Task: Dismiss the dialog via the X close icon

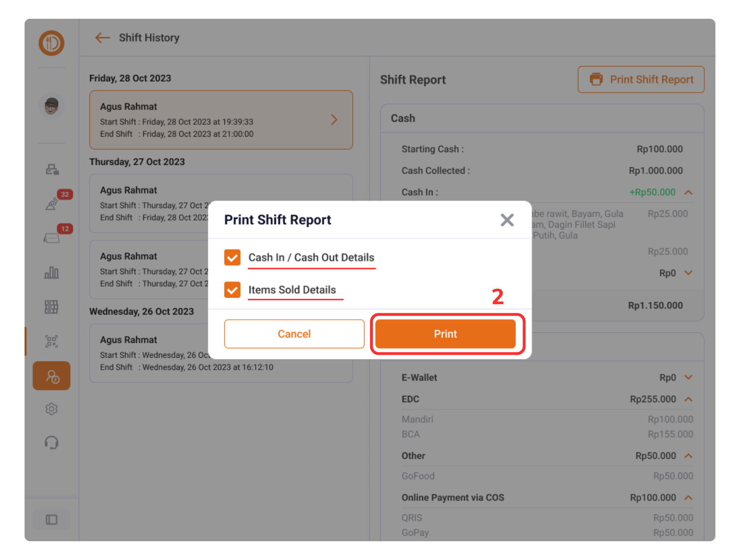Action: point(507,220)
